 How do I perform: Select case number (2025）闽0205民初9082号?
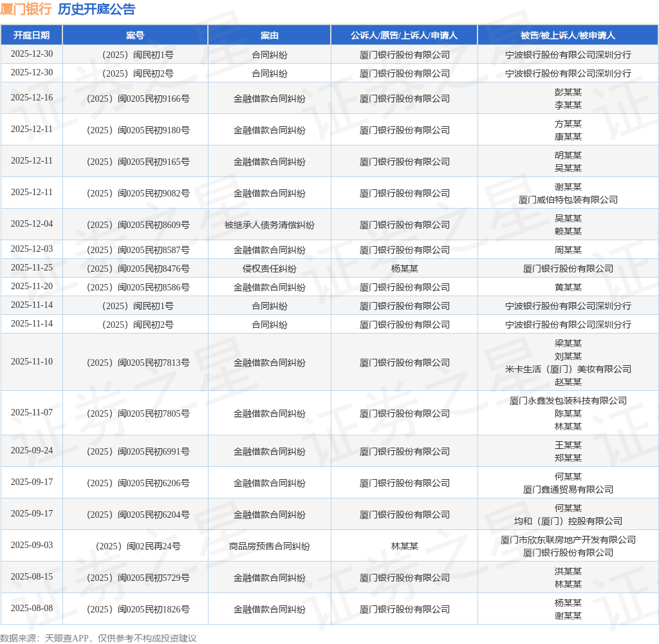click(x=138, y=193)
